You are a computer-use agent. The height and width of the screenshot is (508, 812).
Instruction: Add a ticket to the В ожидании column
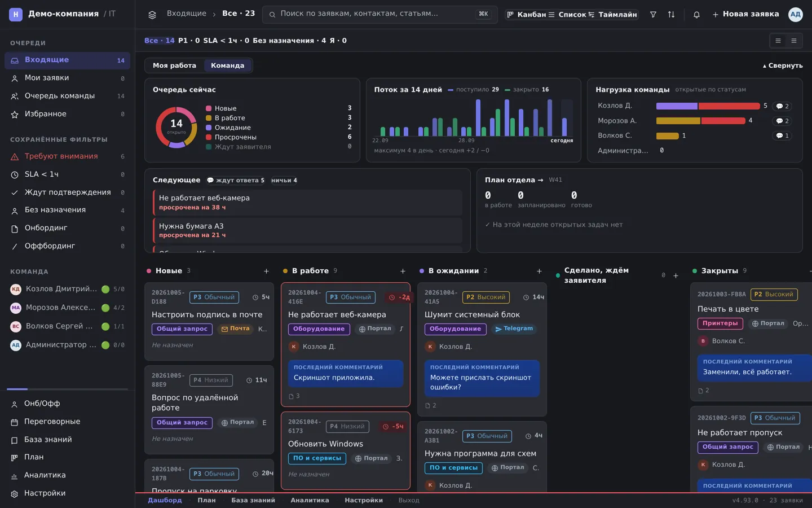click(x=539, y=271)
